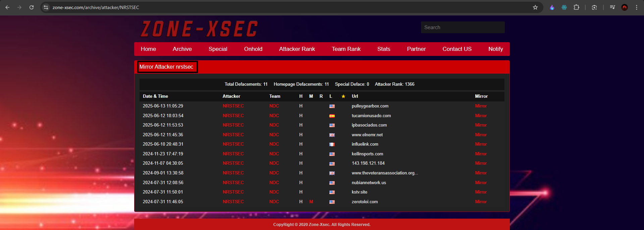Image resolution: width=644 pixels, height=230 pixels.
Task: Click the kellinsports.com URL text
Action: [367, 154]
